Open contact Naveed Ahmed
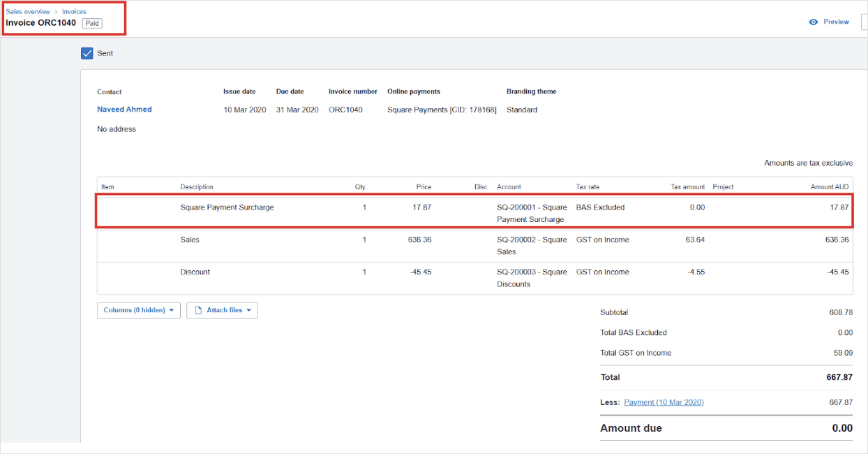868x454 pixels. pos(124,109)
